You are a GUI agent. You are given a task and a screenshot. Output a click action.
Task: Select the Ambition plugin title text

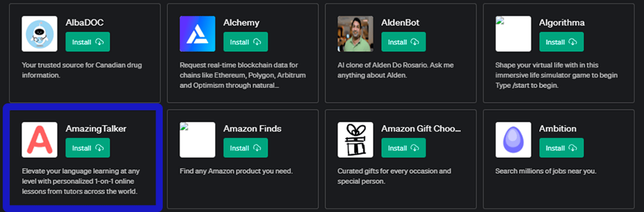pyautogui.click(x=558, y=128)
